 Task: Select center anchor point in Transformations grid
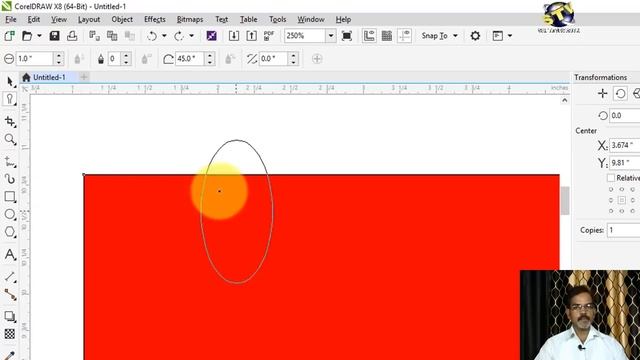(x=622, y=200)
